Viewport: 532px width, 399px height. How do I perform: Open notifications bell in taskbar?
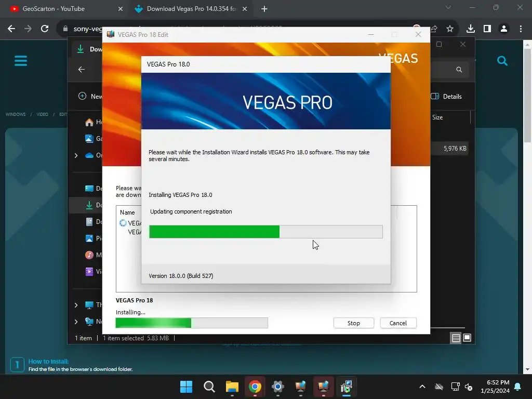point(518,387)
